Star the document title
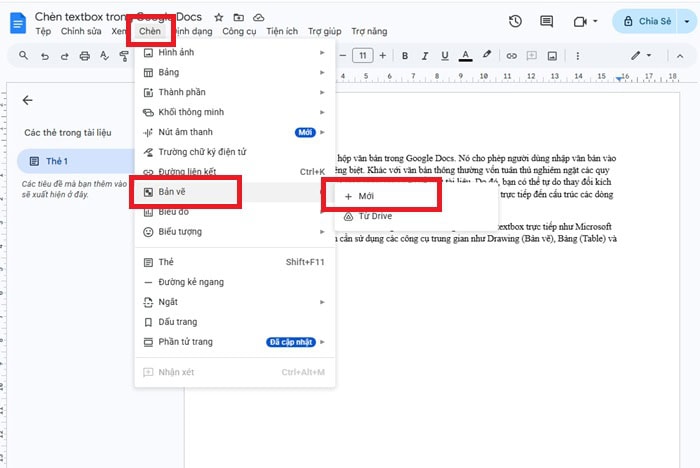This screenshot has height=468, width=700. [219, 17]
